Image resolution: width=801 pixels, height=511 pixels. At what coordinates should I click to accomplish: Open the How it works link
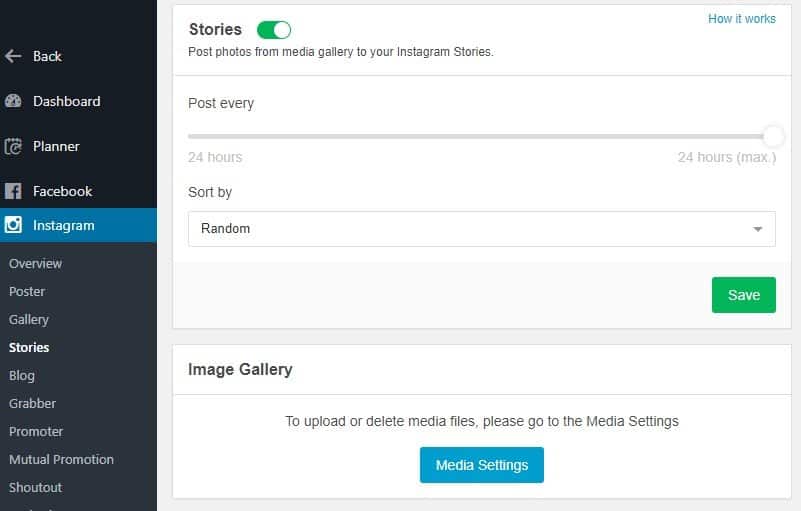pos(741,19)
